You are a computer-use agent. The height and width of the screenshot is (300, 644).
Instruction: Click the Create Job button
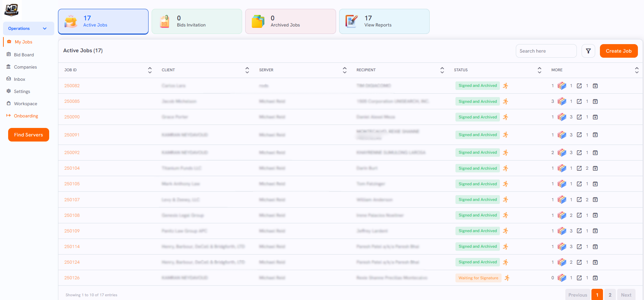[619, 51]
